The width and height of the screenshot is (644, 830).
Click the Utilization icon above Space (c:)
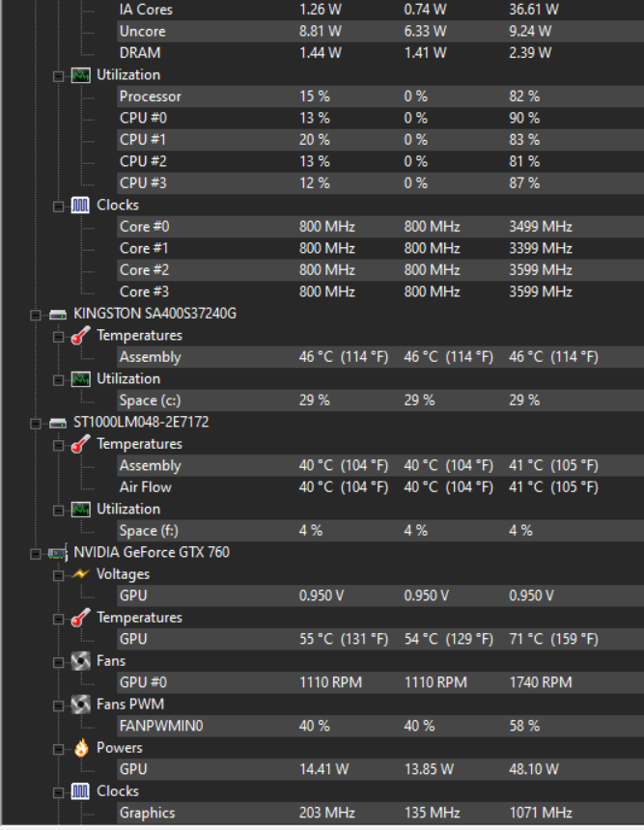click(x=80, y=379)
